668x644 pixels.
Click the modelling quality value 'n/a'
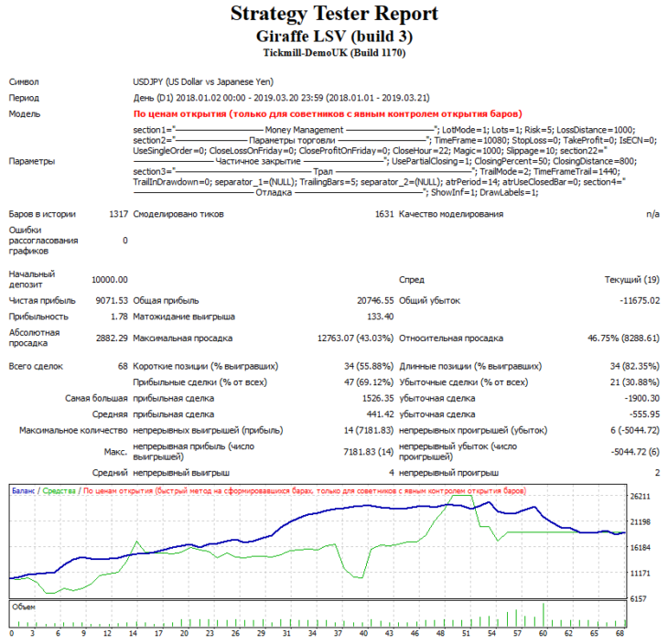click(652, 214)
